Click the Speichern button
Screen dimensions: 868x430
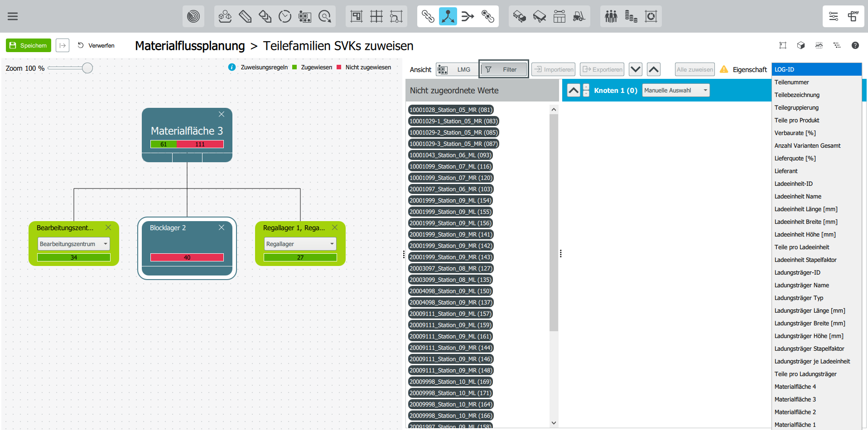point(29,45)
